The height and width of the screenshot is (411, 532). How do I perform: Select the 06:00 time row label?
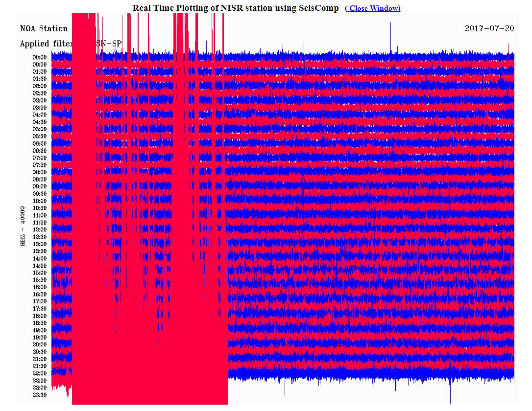(x=40, y=143)
